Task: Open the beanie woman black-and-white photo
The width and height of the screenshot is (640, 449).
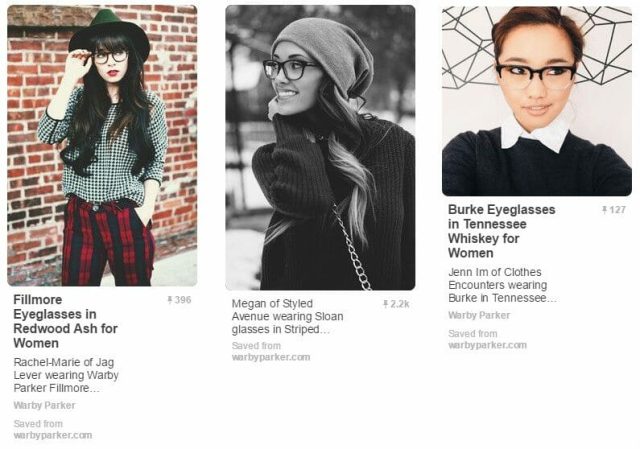Action: coord(320,147)
